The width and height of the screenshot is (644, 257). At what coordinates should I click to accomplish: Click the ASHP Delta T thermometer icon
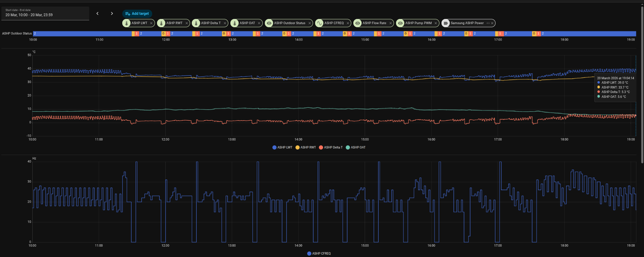click(196, 23)
